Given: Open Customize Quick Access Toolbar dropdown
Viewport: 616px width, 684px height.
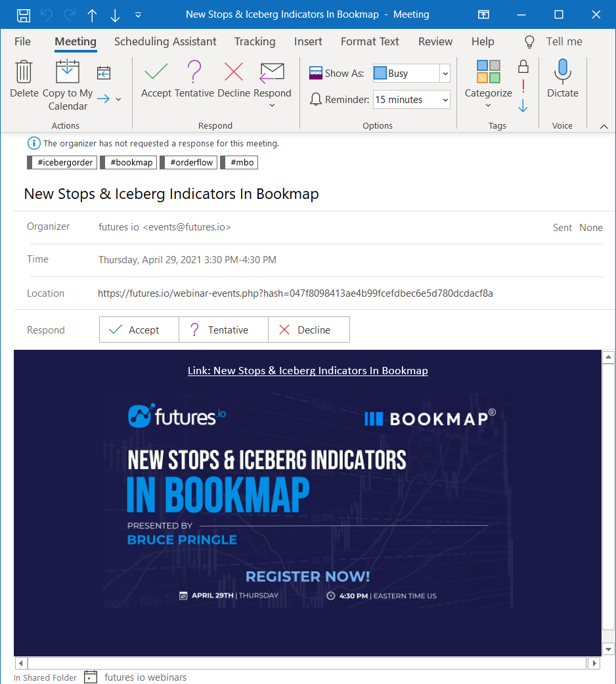Looking at the screenshot, I should tap(138, 15).
